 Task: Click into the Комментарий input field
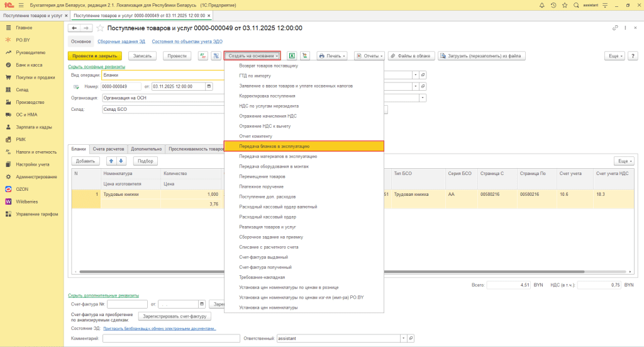tap(170, 338)
